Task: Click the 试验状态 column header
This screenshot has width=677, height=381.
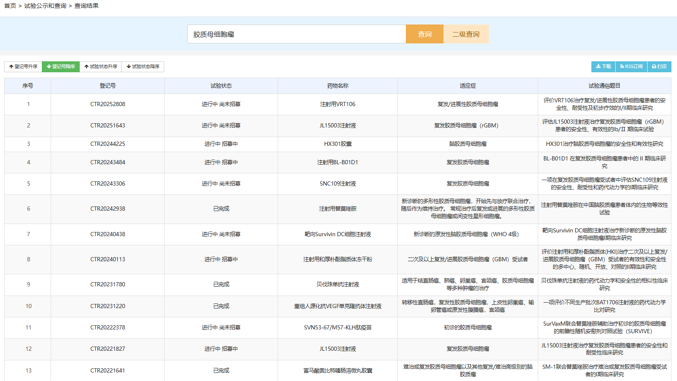Action: [x=221, y=86]
